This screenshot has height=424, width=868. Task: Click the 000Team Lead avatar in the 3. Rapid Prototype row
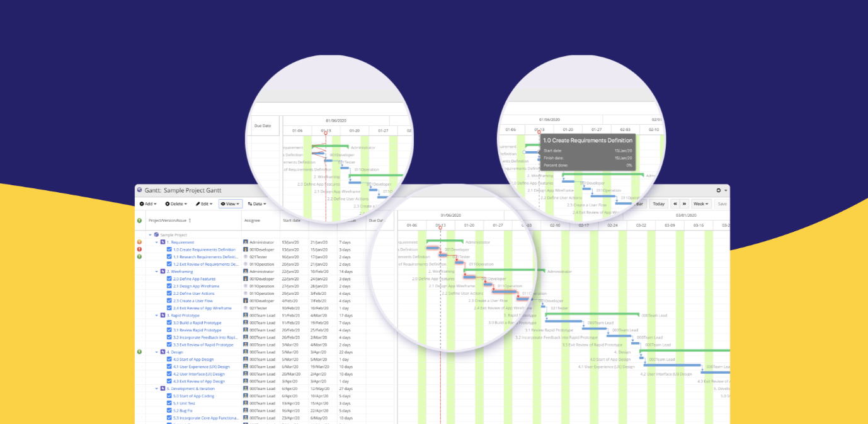click(246, 316)
